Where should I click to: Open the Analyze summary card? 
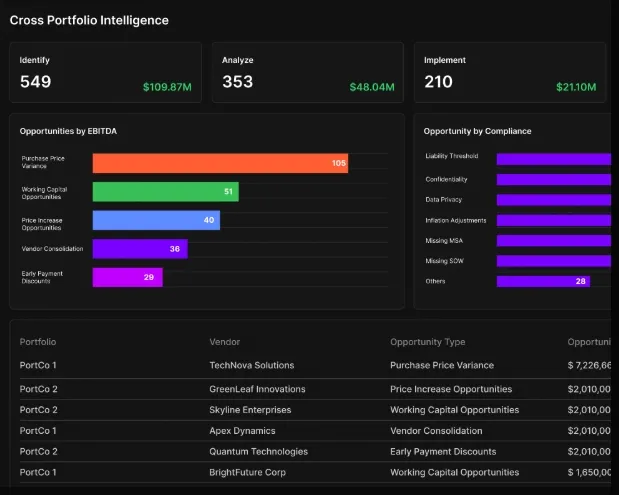pos(308,72)
